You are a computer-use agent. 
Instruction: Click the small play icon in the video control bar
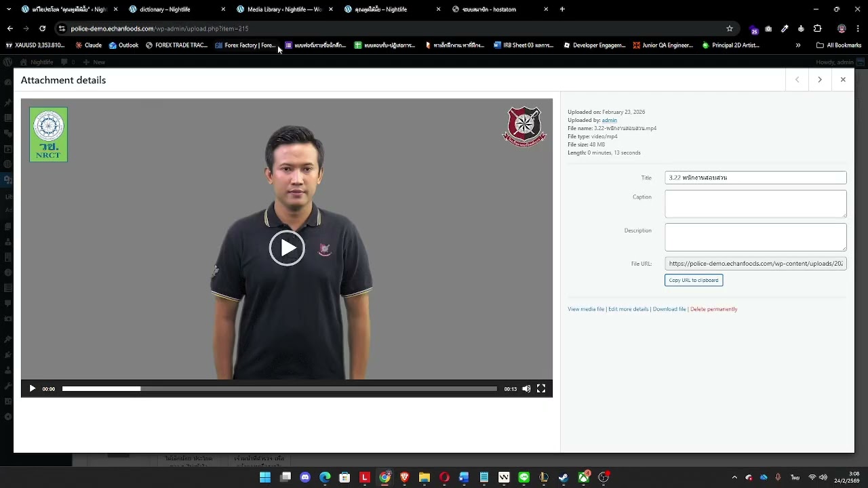32,389
